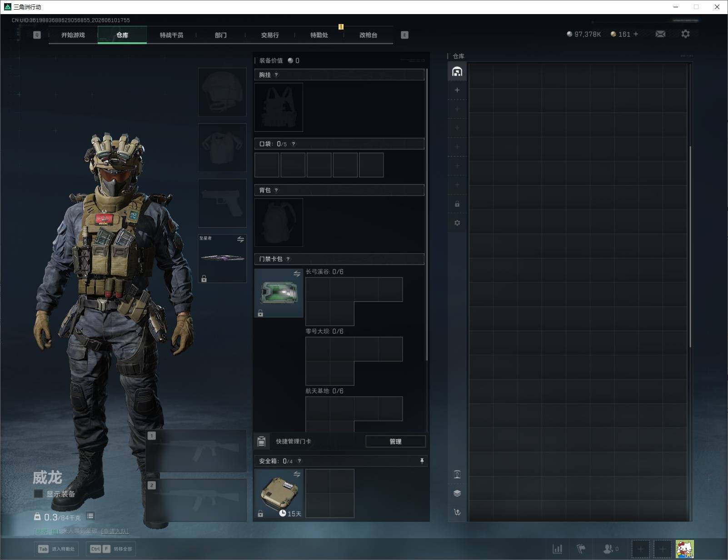
Task: Switch to the 特战干员 tab
Action: (x=171, y=35)
